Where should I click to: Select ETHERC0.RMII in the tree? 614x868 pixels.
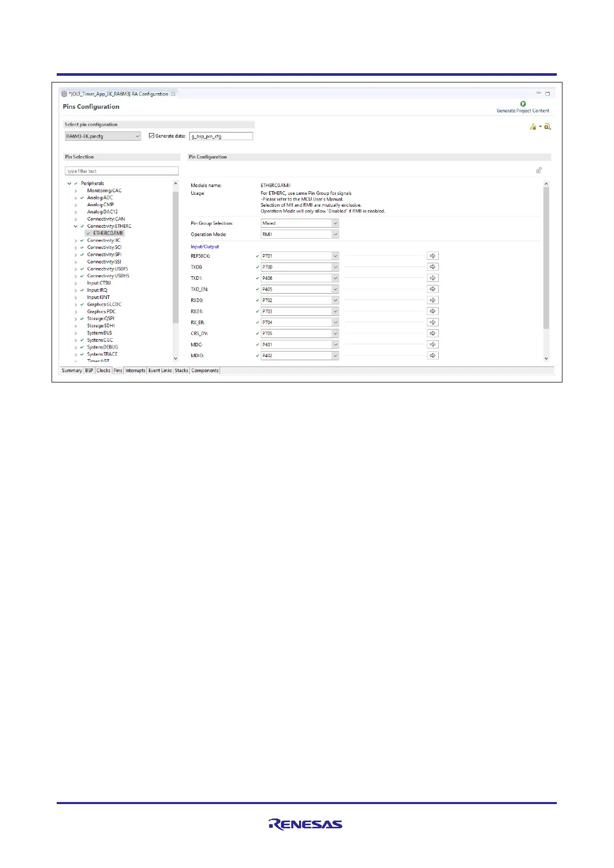point(108,233)
